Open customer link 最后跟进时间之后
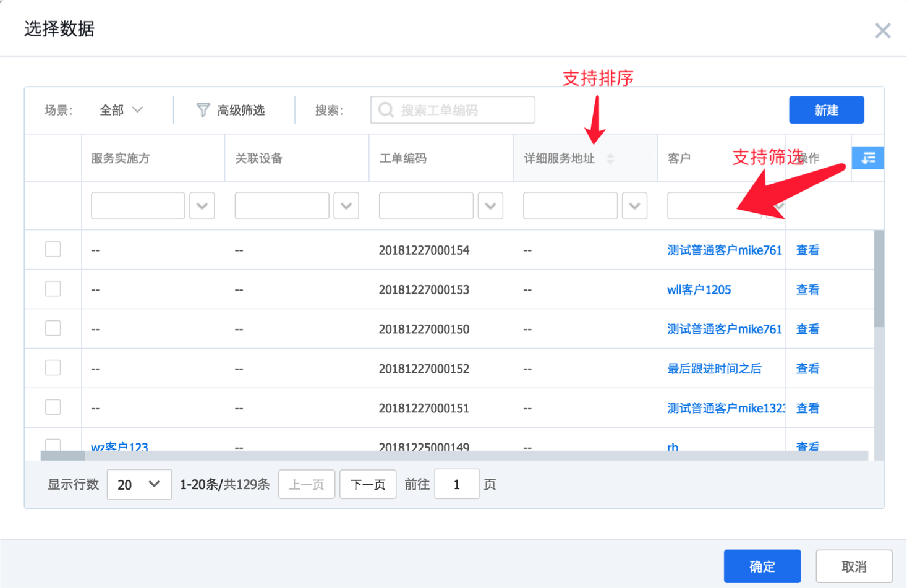 (x=714, y=369)
